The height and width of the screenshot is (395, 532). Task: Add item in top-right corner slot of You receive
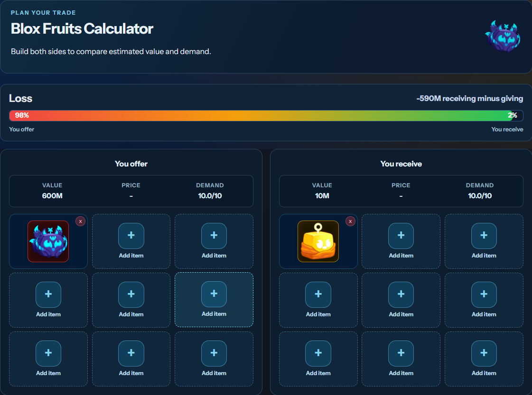point(484,241)
